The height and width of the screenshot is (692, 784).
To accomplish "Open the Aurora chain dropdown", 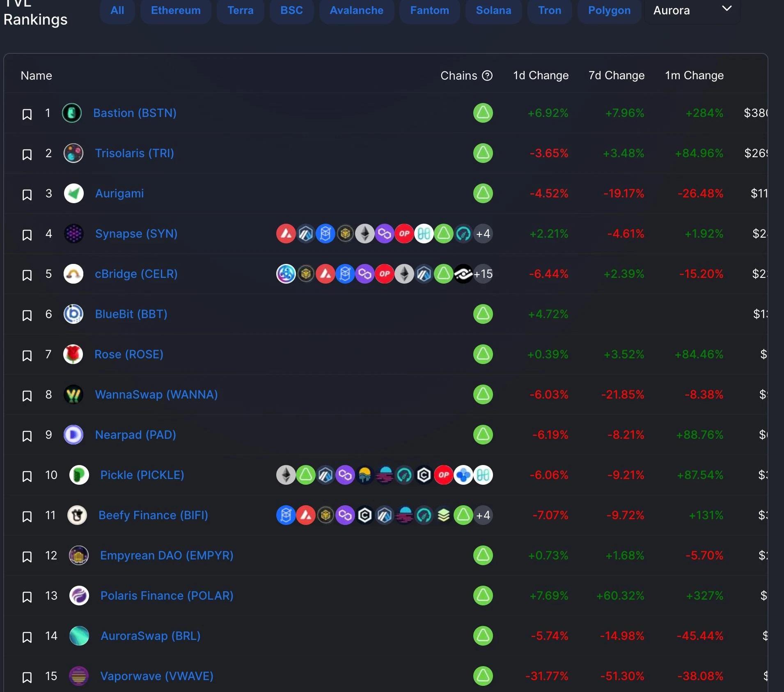I will 692,10.
